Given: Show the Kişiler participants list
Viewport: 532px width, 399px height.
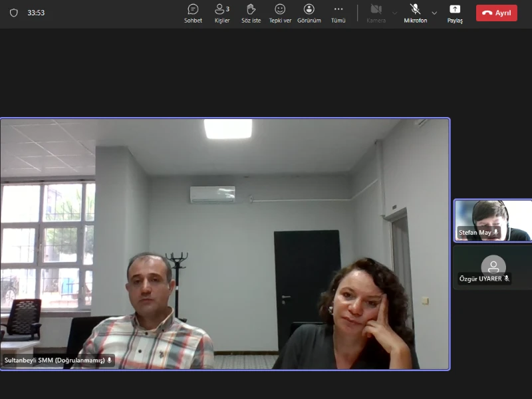Looking at the screenshot, I should [x=221, y=13].
